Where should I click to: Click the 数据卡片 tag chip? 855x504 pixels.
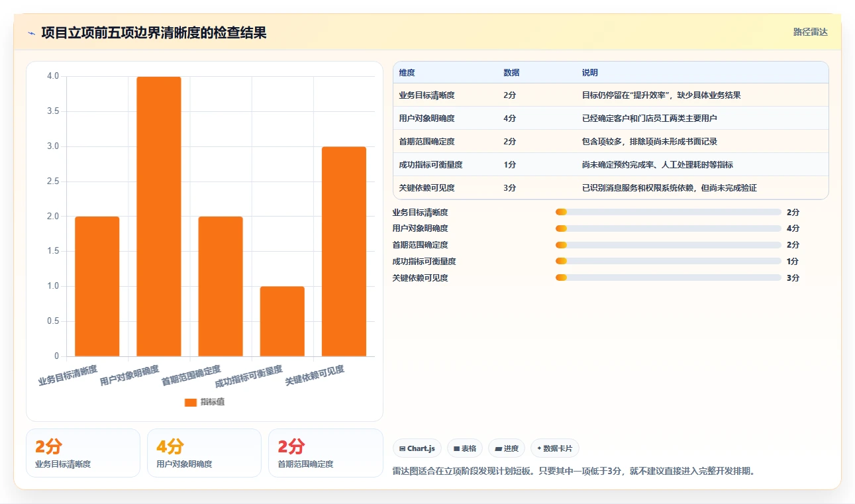coord(555,448)
